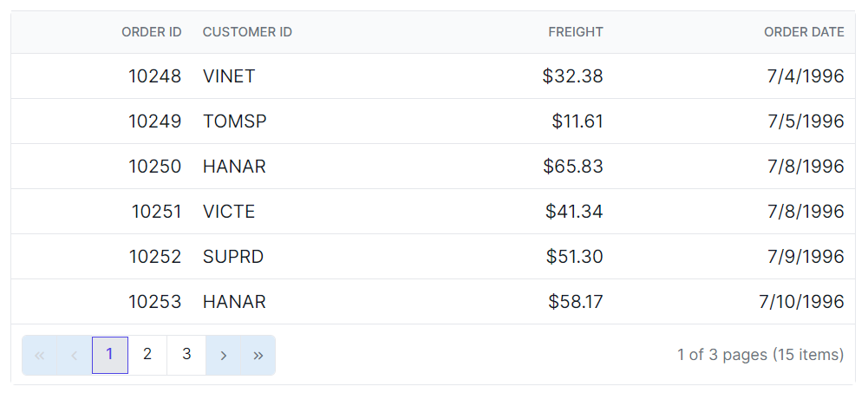Image resolution: width=868 pixels, height=393 pixels.
Task: Click the Customer ID column header
Action: (247, 32)
